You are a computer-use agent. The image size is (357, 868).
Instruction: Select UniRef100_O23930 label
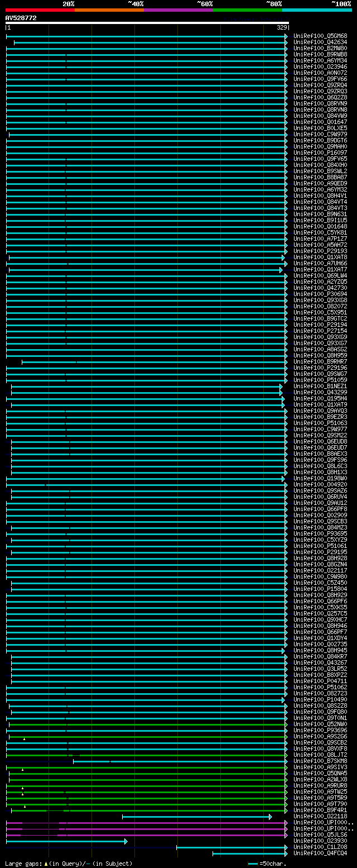(320, 841)
